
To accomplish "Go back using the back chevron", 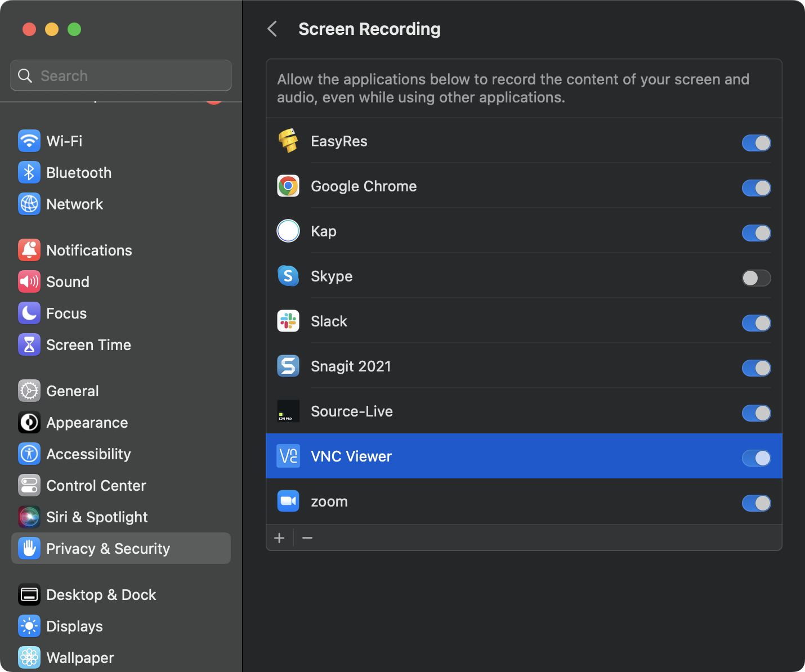I will tap(272, 29).
